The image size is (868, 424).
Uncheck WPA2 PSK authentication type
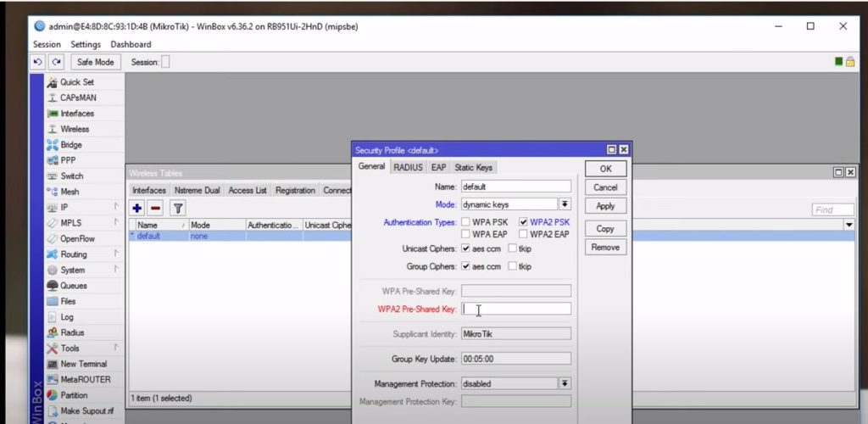[x=524, y=222]
